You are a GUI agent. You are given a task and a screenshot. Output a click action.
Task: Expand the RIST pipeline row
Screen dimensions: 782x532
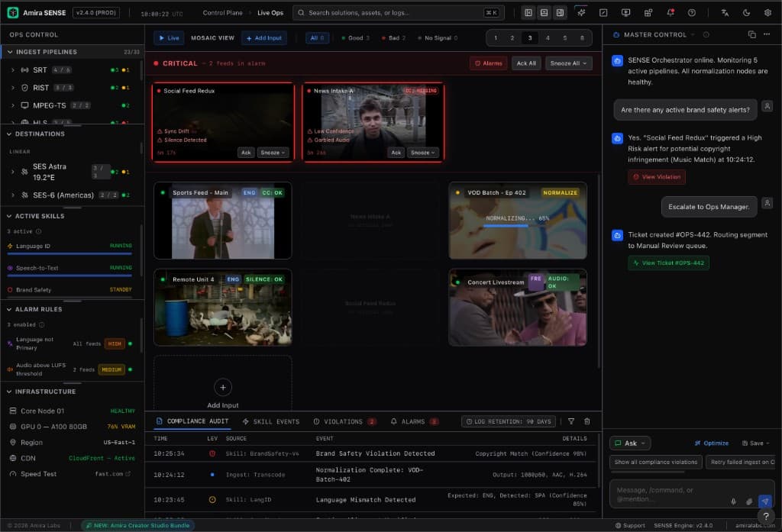(x=13, y=88)
